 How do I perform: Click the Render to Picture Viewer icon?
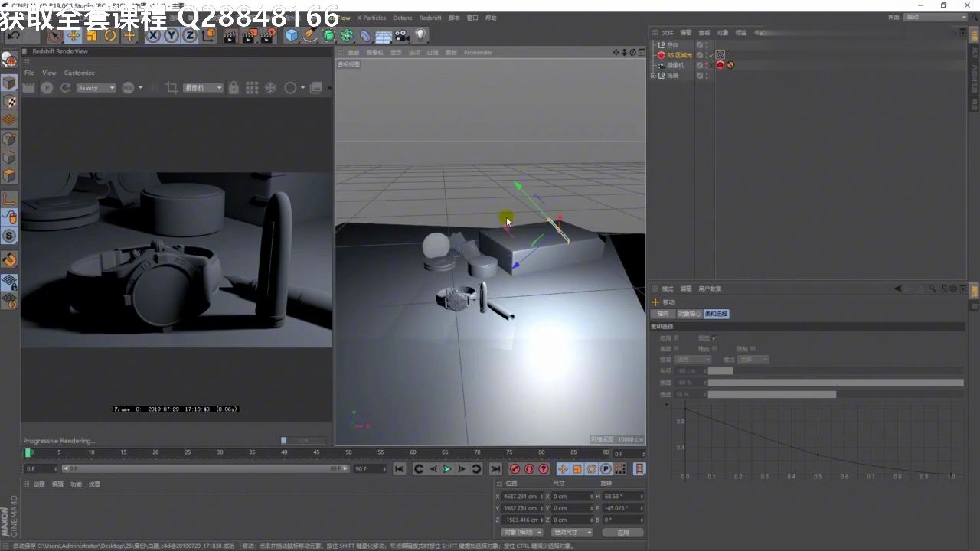pyautogui.click(x=250, y=36)
